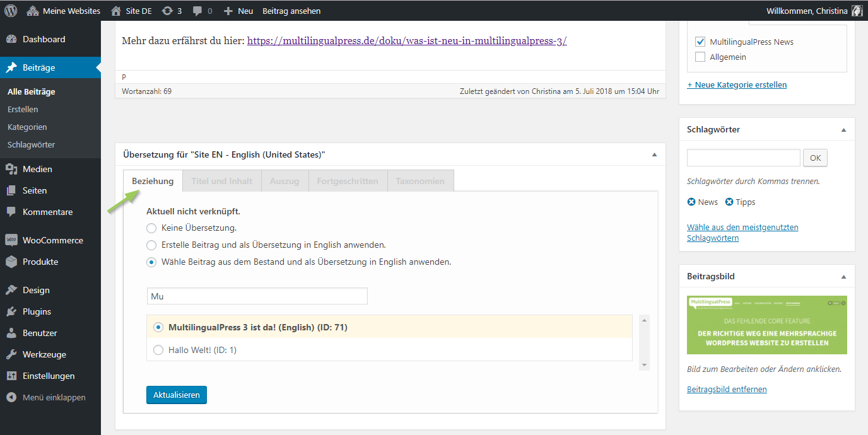Screen dimensions: 868x435
Task: Click the Plugins plug icon
Action: 11,311
